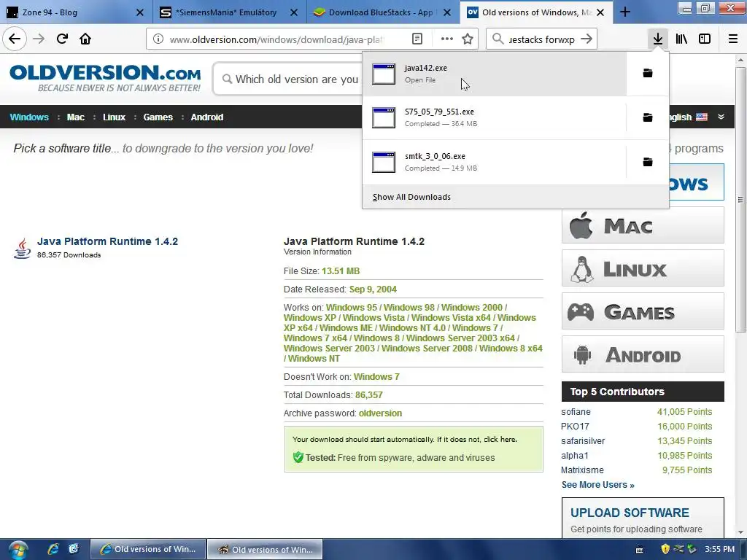Open the Windows menu in site navbar
The height and width of the screenshot is (560, 747).
pos(29,117)
